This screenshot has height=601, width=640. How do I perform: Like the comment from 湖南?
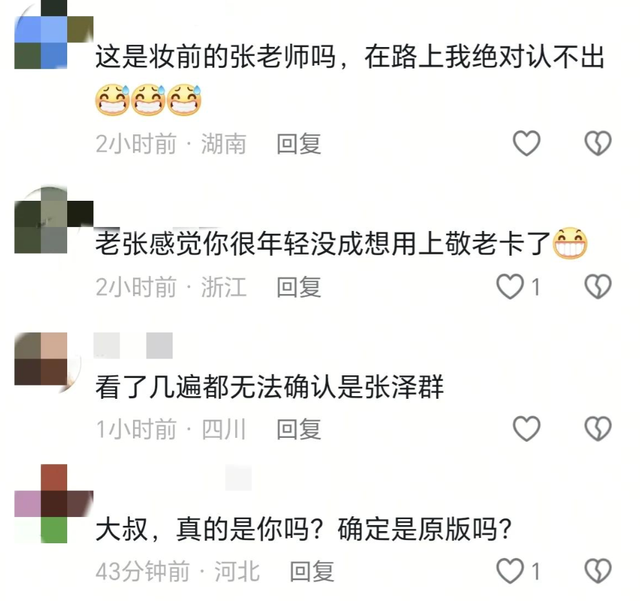[526, 143]
